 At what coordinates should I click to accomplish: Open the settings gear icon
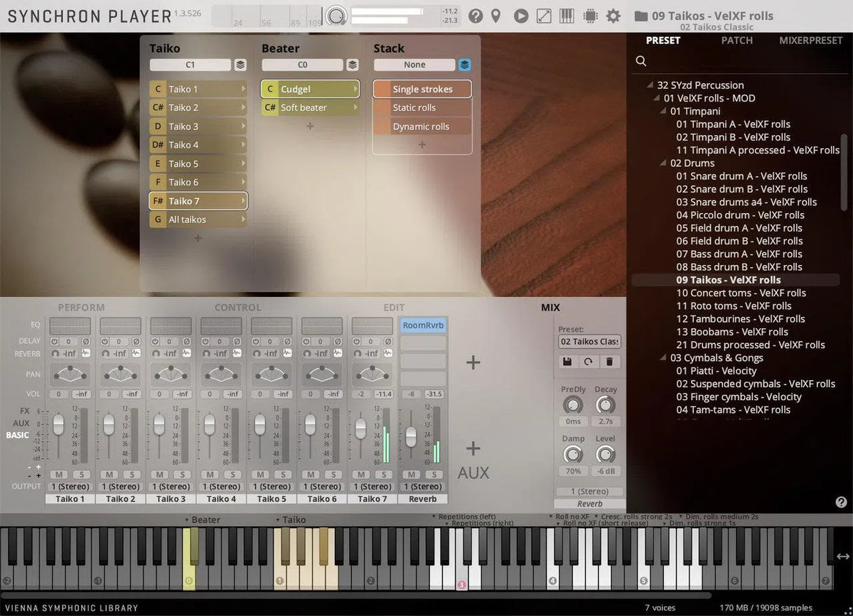tap(613, 16)
